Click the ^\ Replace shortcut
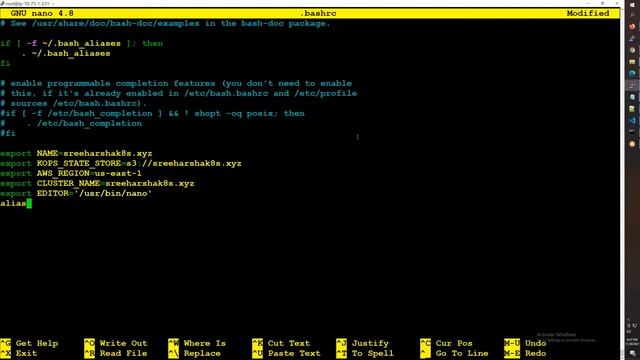640x360 pixels. pyautogui.click(x=195, y=353)
